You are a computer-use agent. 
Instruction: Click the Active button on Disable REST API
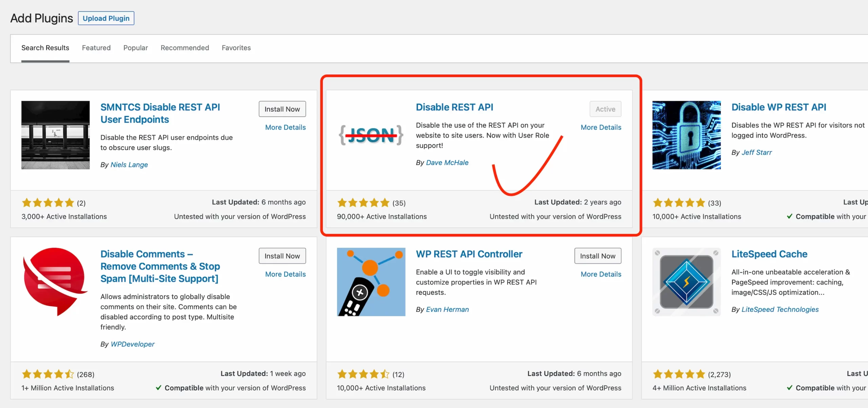point(606,109)
